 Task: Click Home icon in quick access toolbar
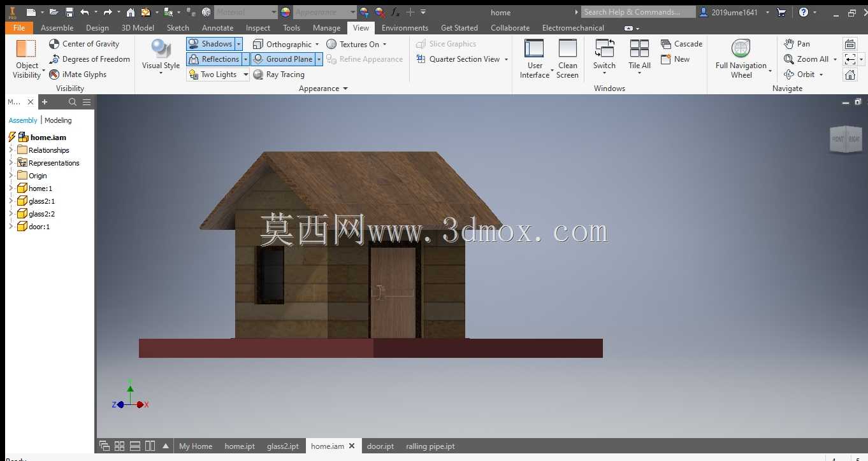coord(131,12)
